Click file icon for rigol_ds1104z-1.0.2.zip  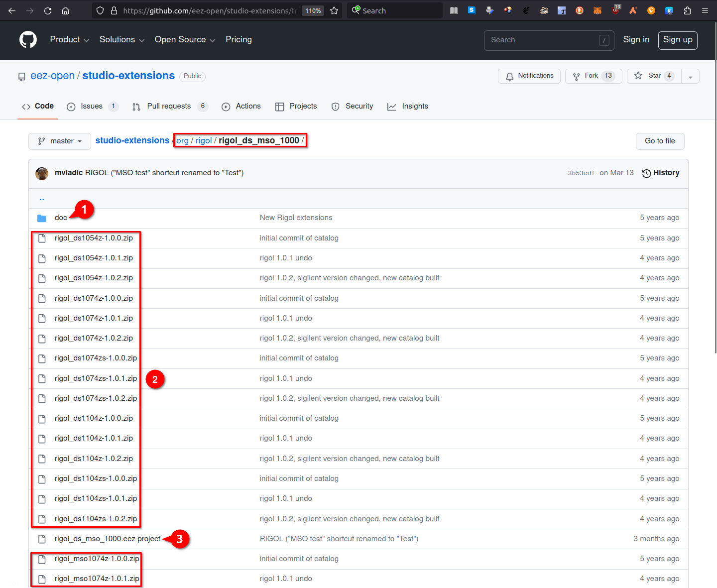(42, 459)
